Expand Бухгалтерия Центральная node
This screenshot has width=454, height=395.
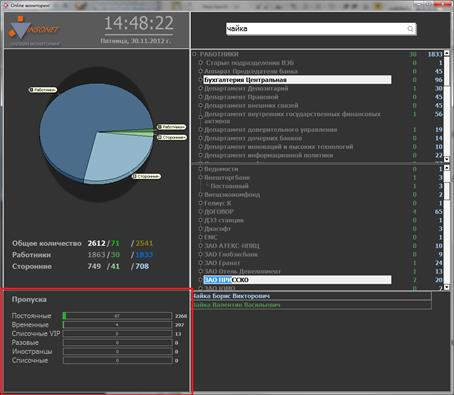click(x=201, y=80)
